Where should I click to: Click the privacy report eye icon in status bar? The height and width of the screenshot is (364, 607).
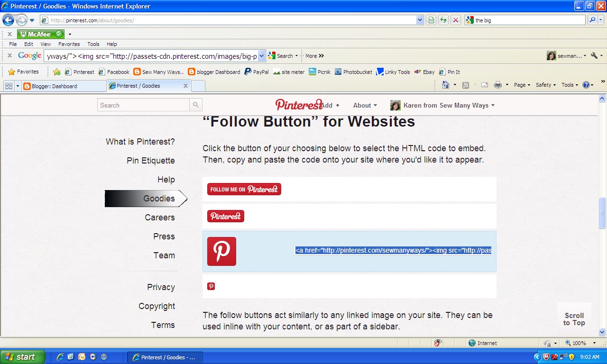click(438, 343)
